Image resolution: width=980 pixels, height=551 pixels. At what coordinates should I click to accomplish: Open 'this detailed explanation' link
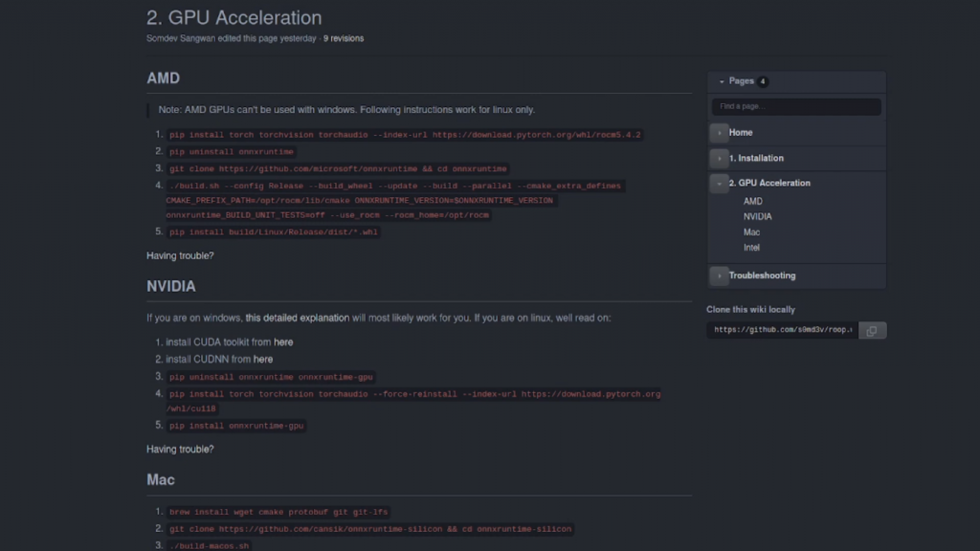click(x=297, y=318)
